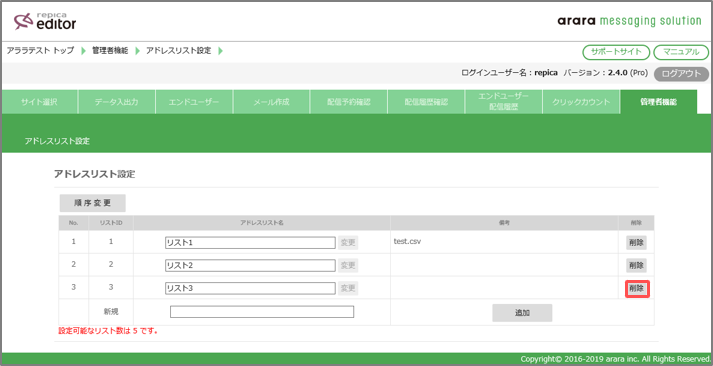Click the 追加 button
713x366 pixels.
pos(522,313)
